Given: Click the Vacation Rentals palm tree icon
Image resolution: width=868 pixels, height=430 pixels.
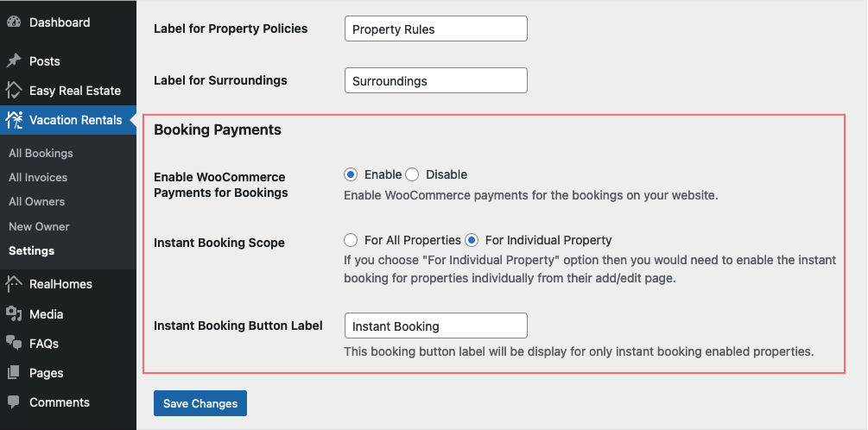Looking at the screenshot, I should pyautogui.click(x=14, y=120).
